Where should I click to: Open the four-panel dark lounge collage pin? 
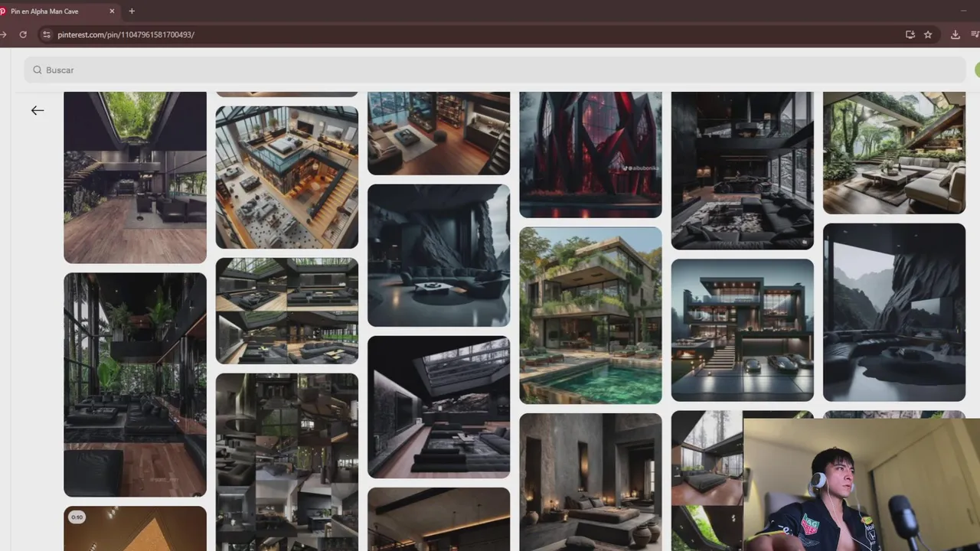click(x=287, y=311)
